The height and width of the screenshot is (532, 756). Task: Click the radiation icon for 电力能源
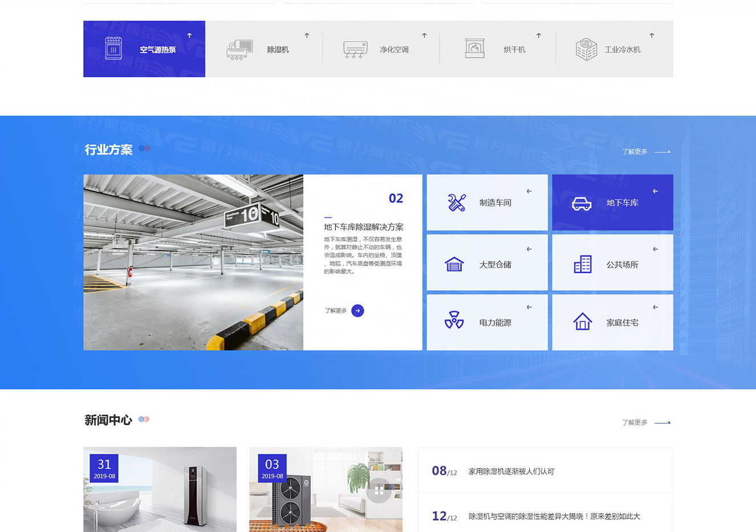454,320
